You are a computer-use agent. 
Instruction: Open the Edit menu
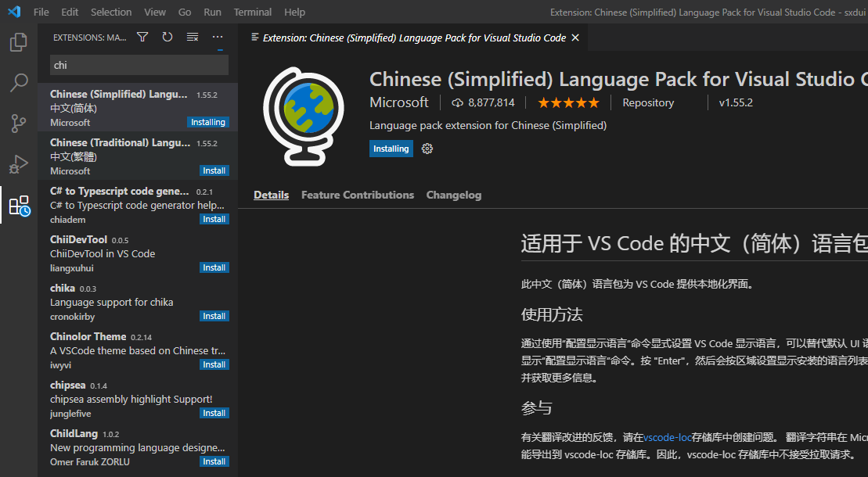point(70,12)
